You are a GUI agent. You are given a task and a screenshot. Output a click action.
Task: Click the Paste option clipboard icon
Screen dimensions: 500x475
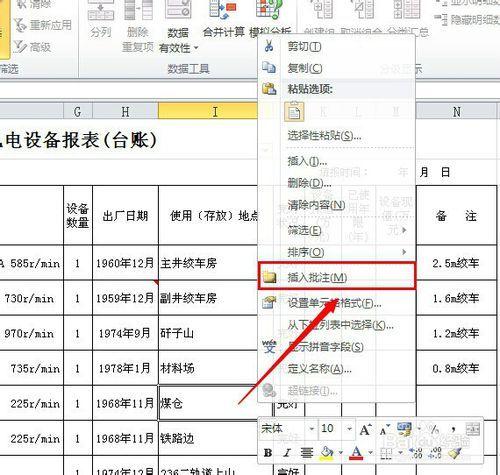(x=294, y=112)
